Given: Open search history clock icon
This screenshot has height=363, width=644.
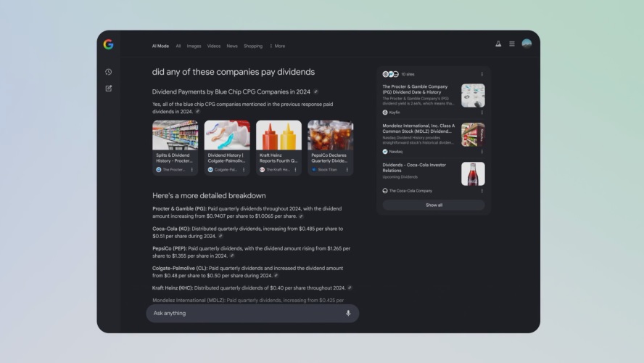Looking at the screenshot, I should (109, 72).
